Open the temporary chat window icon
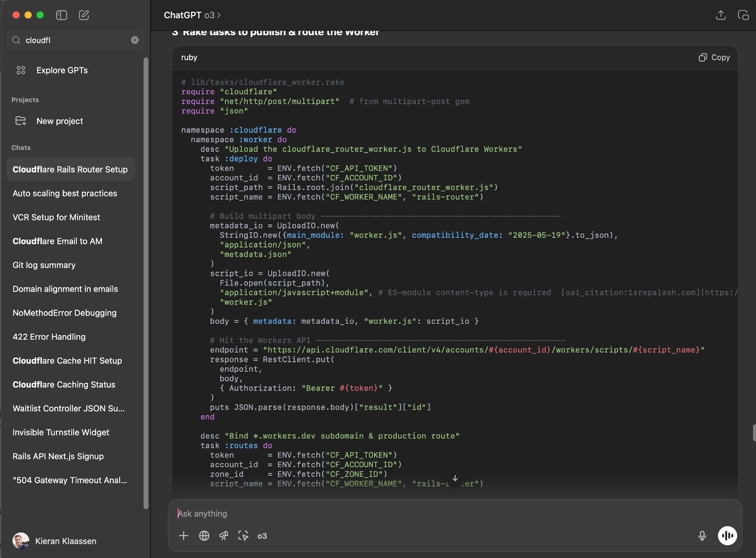 click(743, 15)
